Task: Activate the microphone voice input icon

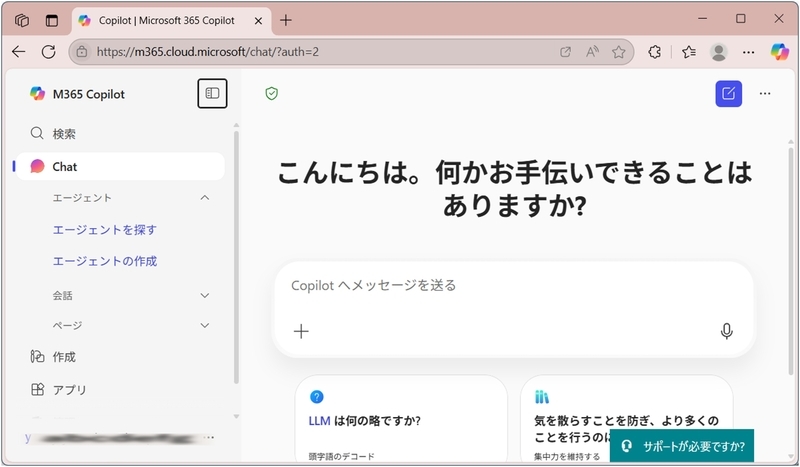Action: click(727, 331)
